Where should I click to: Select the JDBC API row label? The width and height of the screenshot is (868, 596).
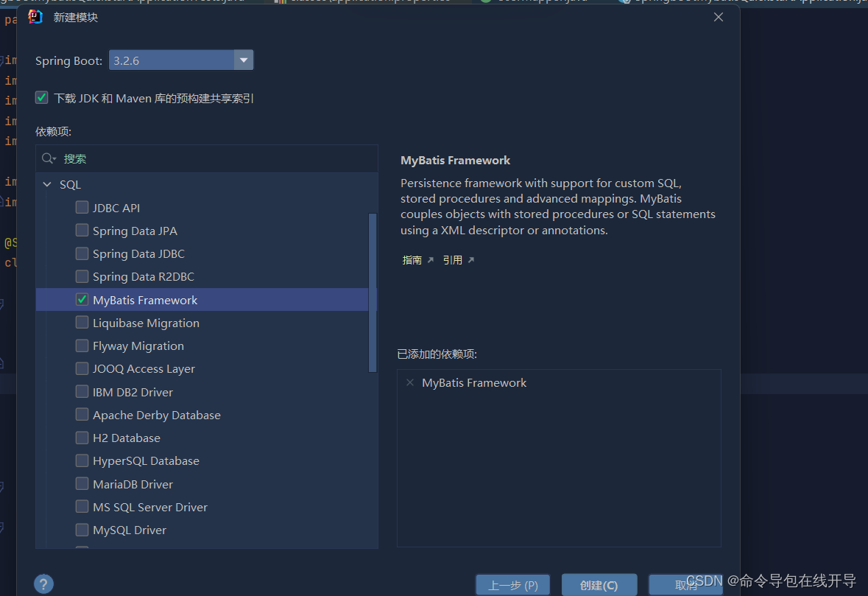click(x=116, y=208)
